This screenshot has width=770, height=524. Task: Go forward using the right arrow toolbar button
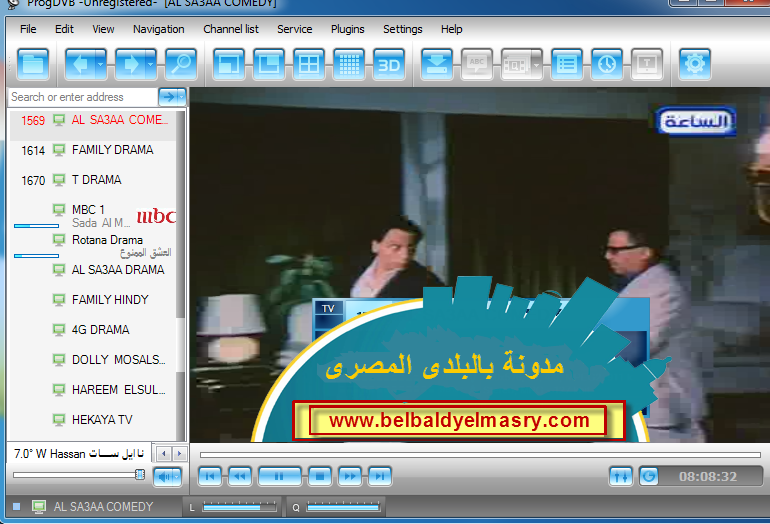130,64
